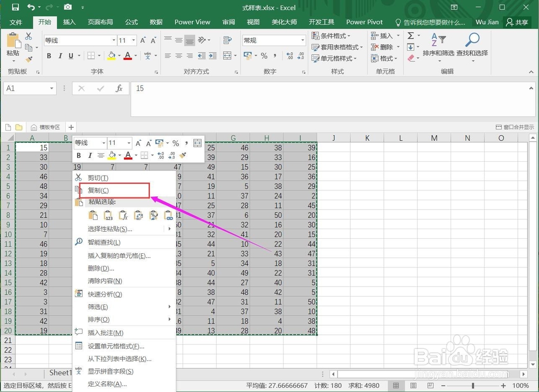Choose 清除内容(N) in context menu

point(125,281)
